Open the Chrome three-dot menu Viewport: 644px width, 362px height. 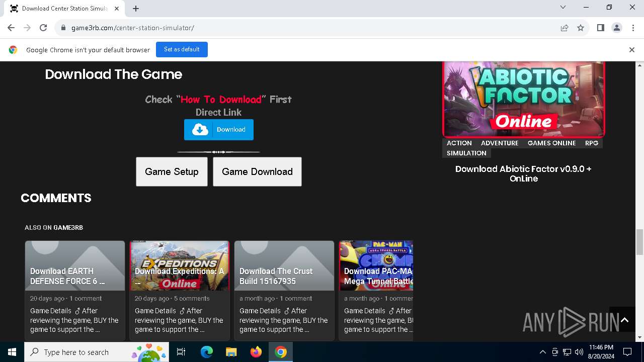tap(633, 28)
